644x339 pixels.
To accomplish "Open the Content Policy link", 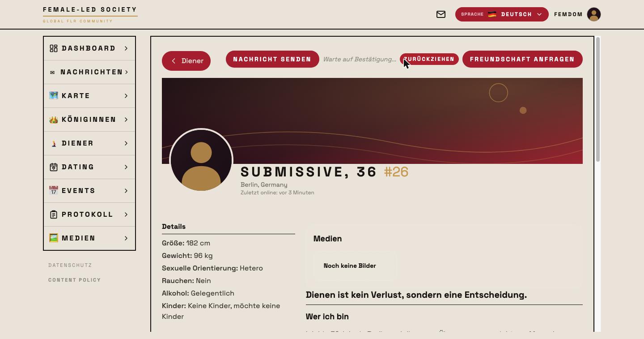I will (75, 280).
